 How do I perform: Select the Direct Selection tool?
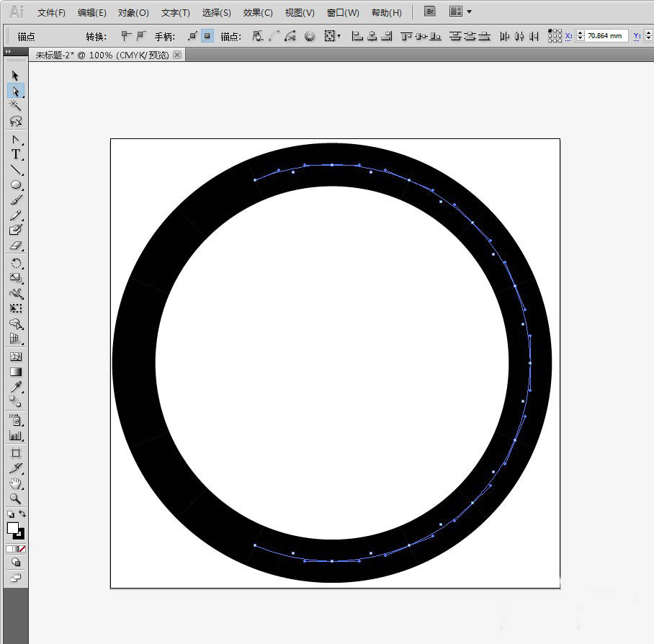(15, 91)
